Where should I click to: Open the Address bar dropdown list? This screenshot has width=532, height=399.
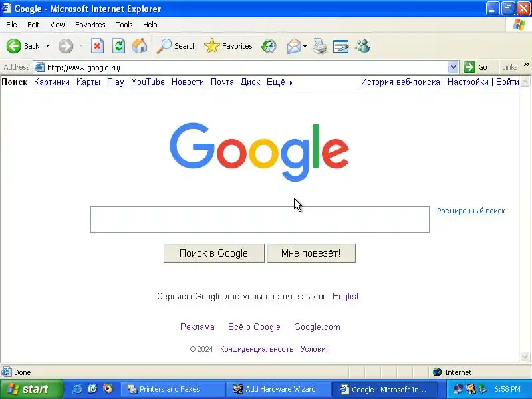point(454,67)
